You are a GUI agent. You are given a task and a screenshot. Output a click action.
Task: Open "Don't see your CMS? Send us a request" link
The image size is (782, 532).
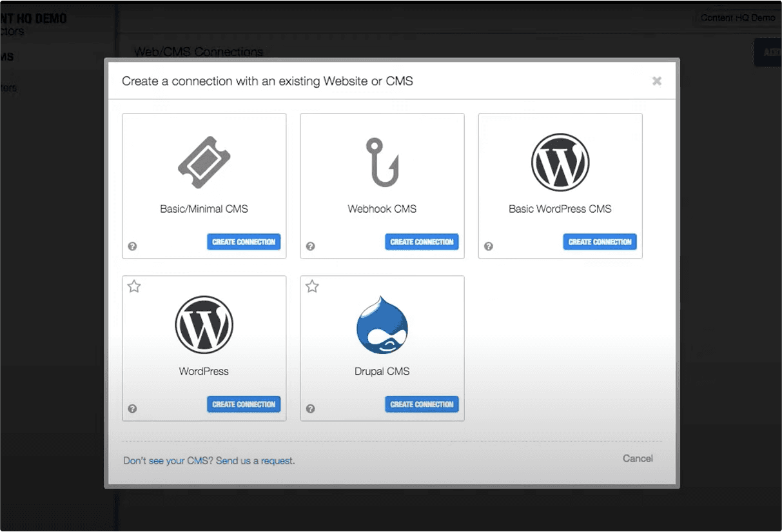tap(209, 461)
